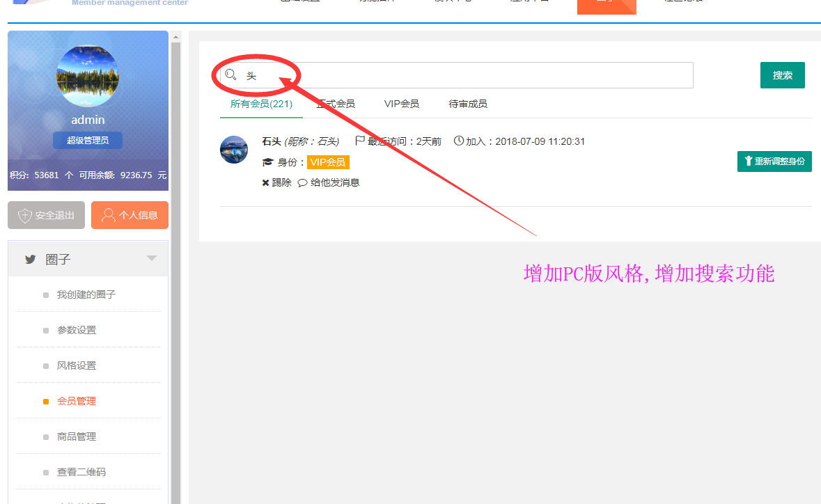The height and width of the screenshot is (504, 821).
Task: Click the 超级管理员 badge
Action: point(88,140)
